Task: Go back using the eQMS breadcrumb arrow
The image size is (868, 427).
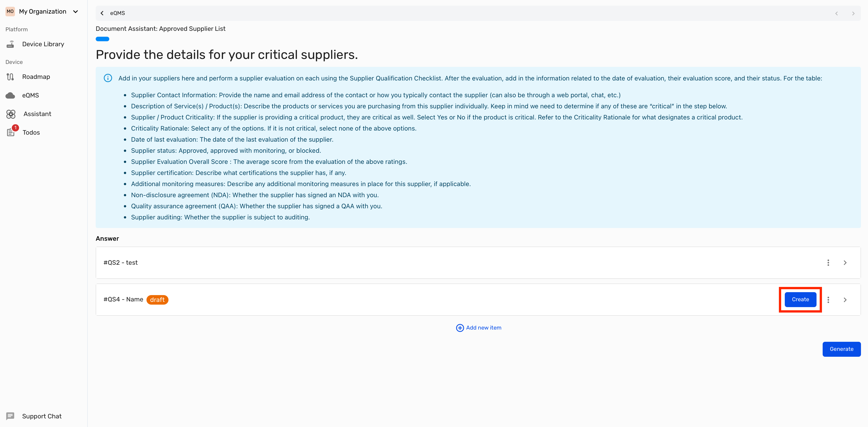Action: point(102,13)
